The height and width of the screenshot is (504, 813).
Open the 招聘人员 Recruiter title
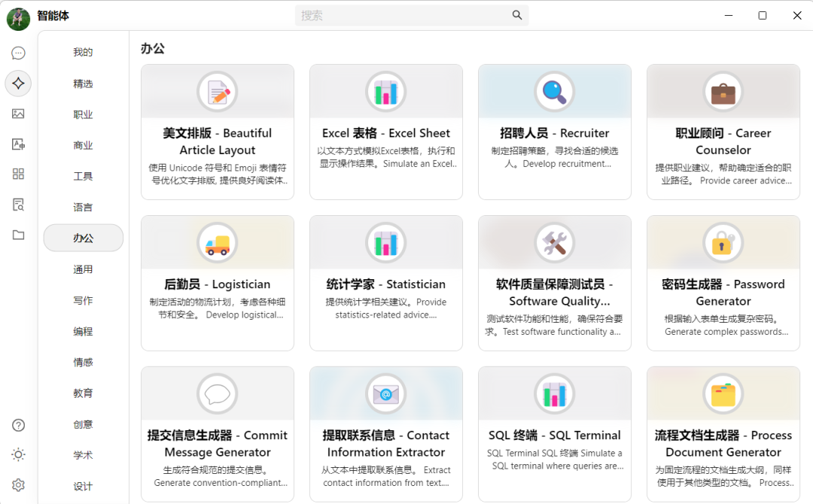[554, 133]
